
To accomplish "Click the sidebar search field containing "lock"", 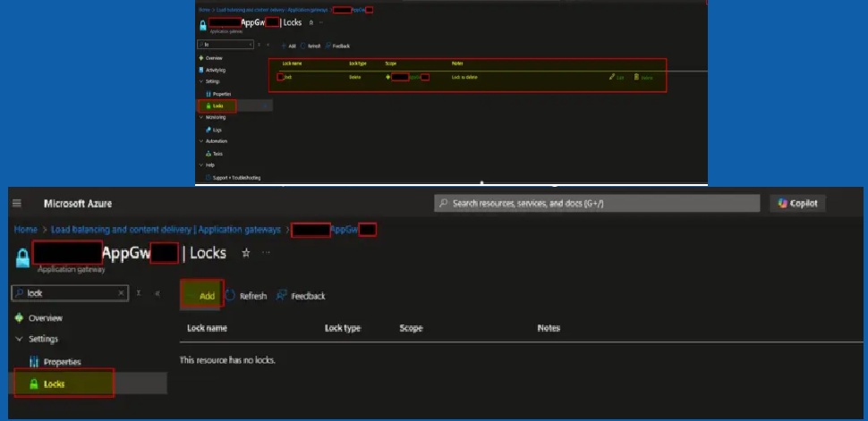I will (x=70, y=293).
